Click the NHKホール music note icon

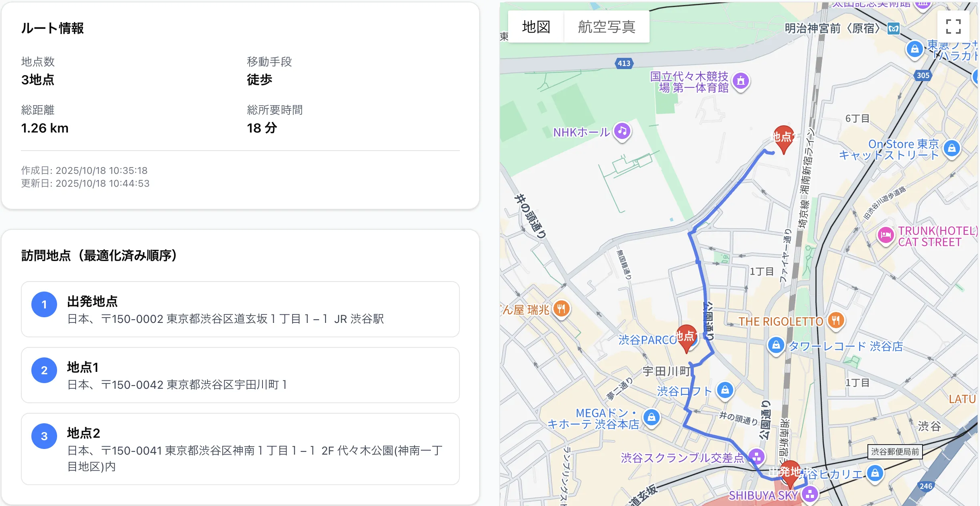[622, 131]
